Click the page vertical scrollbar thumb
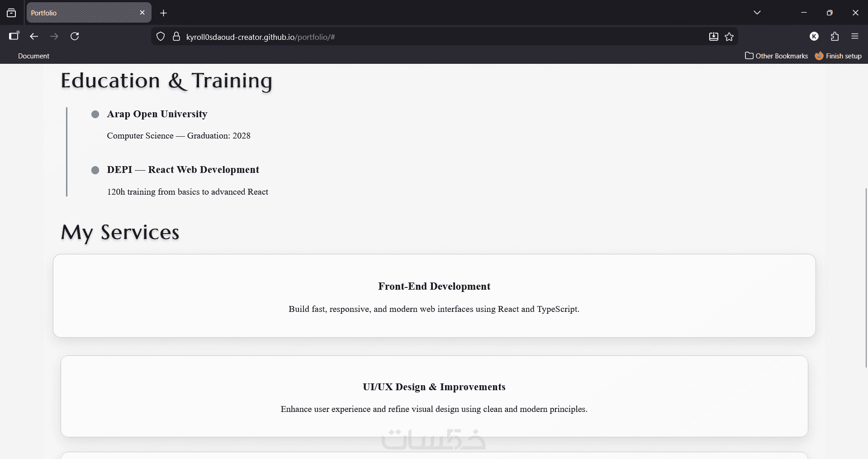The height and width of the screenshot is (459, 868). [x=866, y=277]
